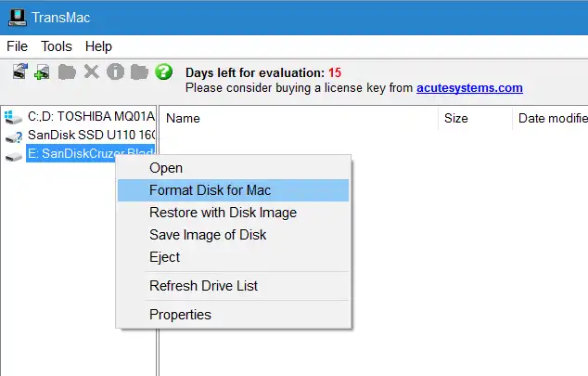Click the green help question mark icon
The width and height of the screenshot is (588, 376).
click(x=164, y=71)
